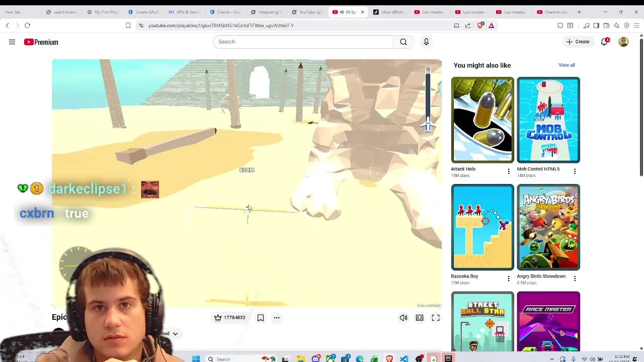Open the Race Master game thumbnail
The image size is (644, 362).
click(548, 321)
